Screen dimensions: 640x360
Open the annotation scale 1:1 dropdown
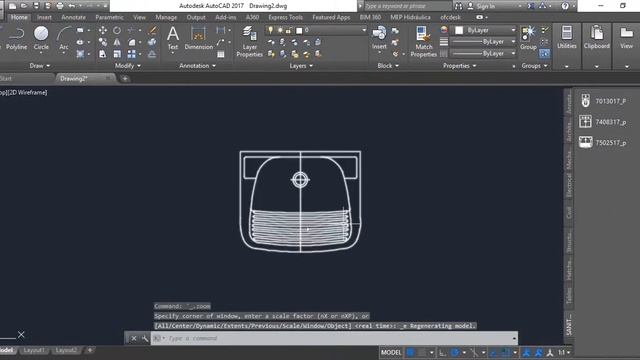pyautogui.click(x=564, y=352)
